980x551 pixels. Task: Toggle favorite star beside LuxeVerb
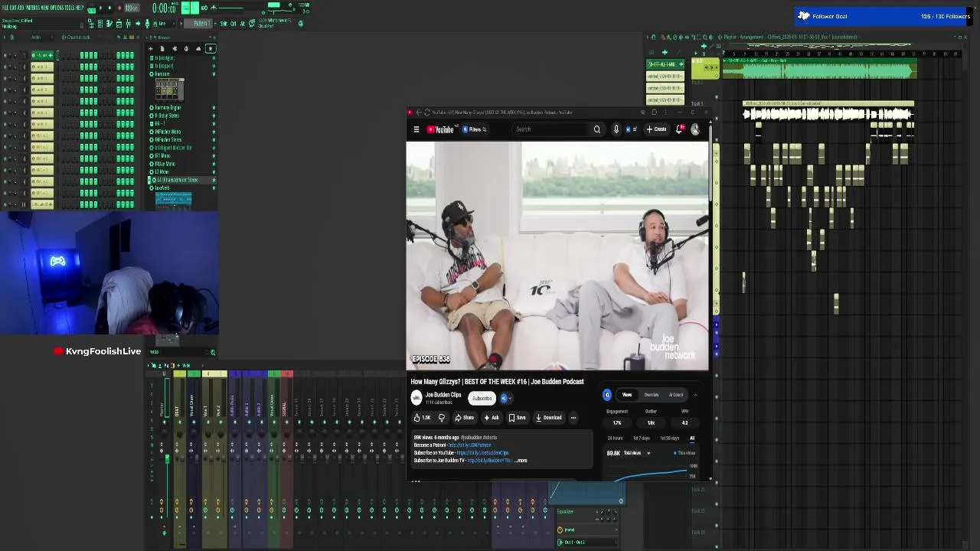point(214,187)
